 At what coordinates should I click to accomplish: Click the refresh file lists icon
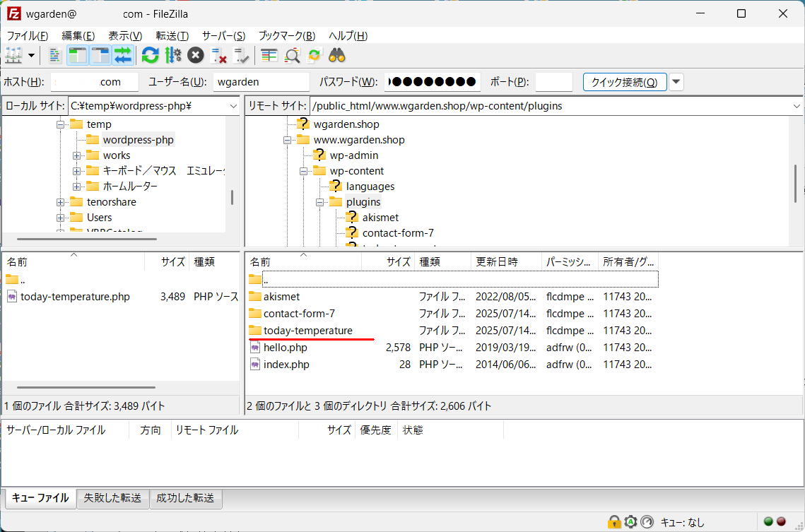tap(150, 55)
